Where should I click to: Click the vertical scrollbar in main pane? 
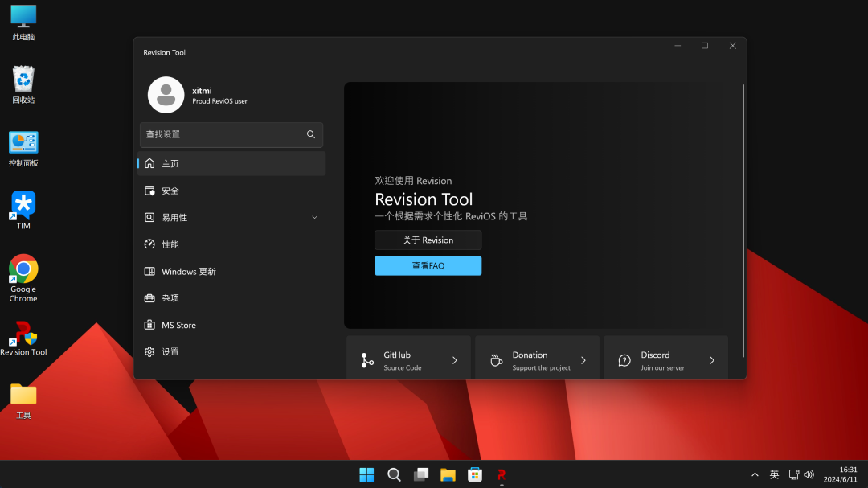(x=743, y=220)
